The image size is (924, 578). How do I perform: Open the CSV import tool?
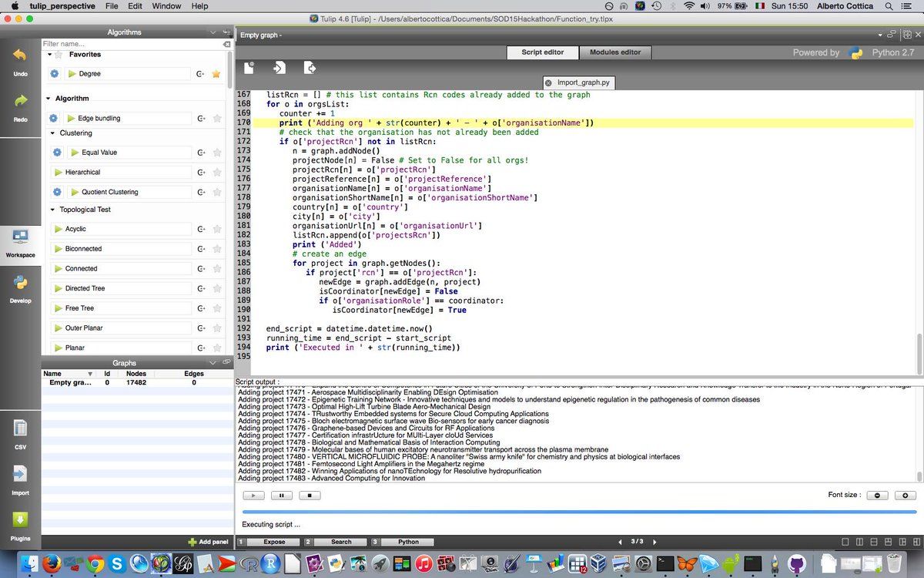click(x=20, y=435)
